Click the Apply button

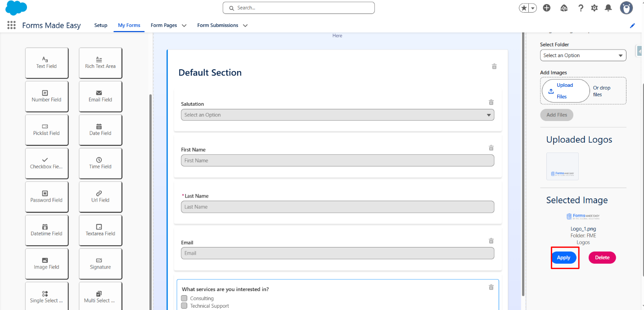tap(563, 258)
